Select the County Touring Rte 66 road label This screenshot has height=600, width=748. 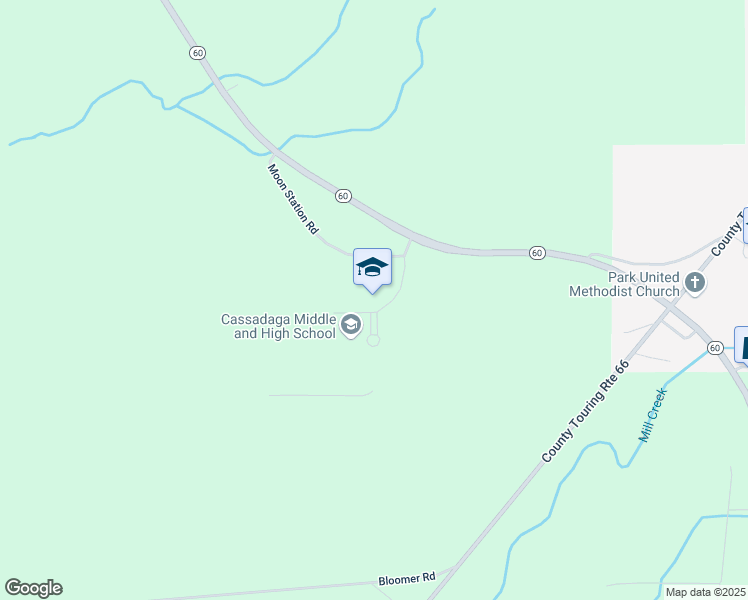(586, 411)
